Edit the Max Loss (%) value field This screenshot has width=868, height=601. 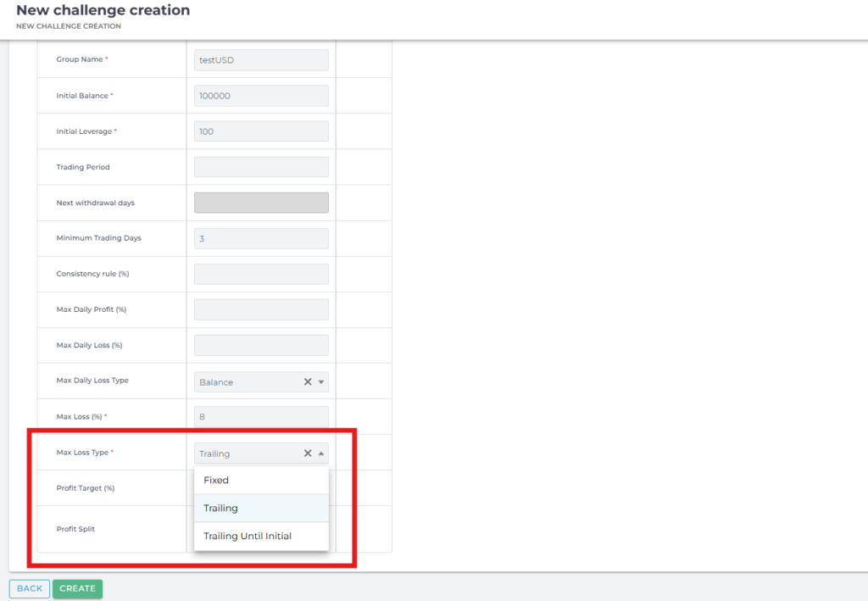click(x=261, y=417)
